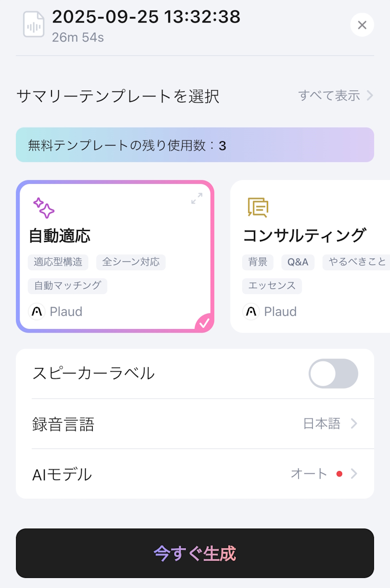
Task: Click the sparkle icon on 自動適応 card
Action: coord(43,208)
